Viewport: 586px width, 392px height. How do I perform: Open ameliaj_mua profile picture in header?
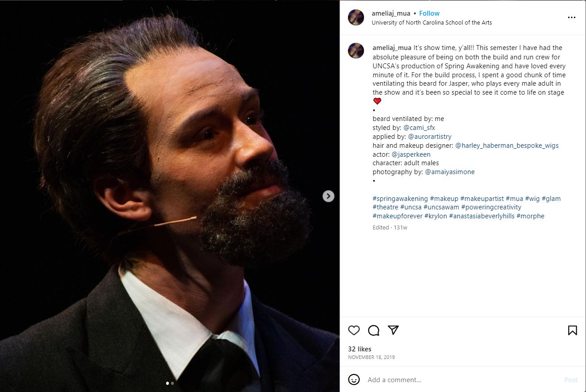click(356, 17)
